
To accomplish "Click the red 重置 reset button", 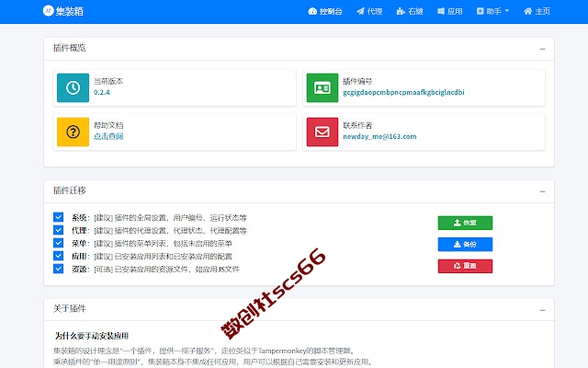I will tap(465, 266).
